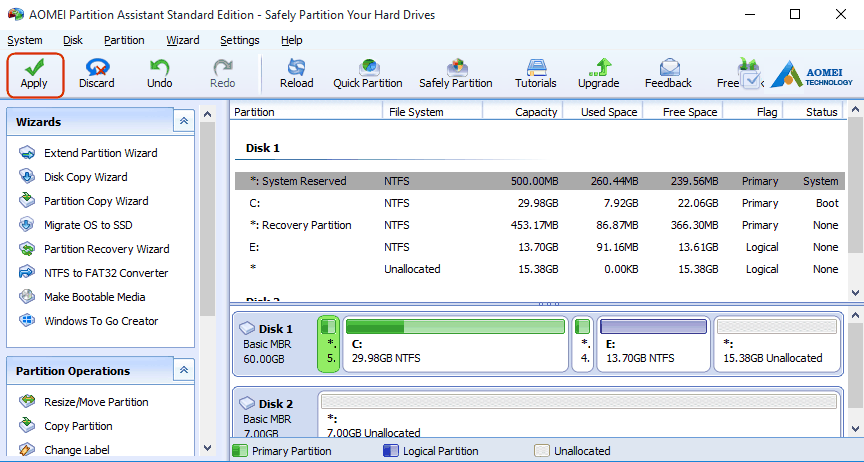Collapse the Partition Operations panel
The height and width of the screenshot is (462, 864).
tap(183, 370)
